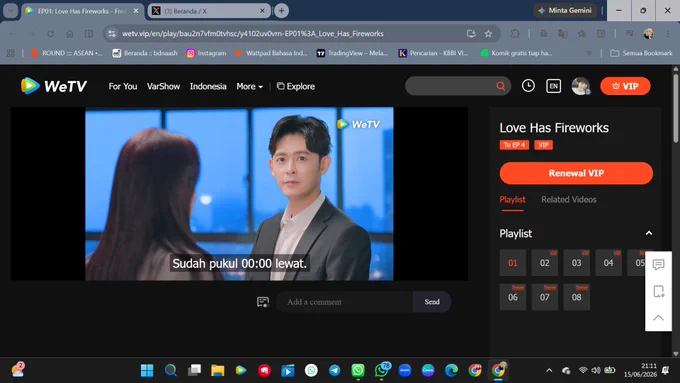Switch to the Playlist tab
Screen dimensions: 680x383
coord(512,200)
